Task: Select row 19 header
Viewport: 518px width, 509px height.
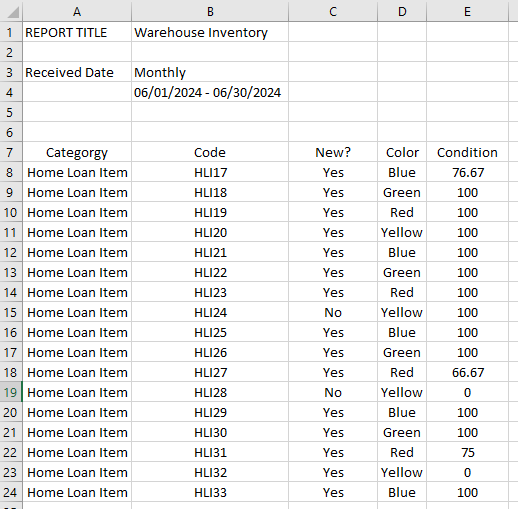Action: (11, 392)
